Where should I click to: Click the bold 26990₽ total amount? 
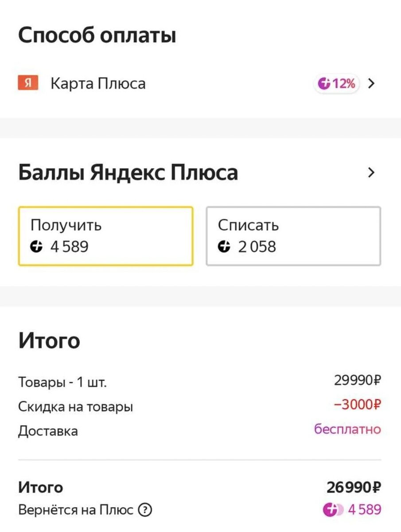[354, 488]
